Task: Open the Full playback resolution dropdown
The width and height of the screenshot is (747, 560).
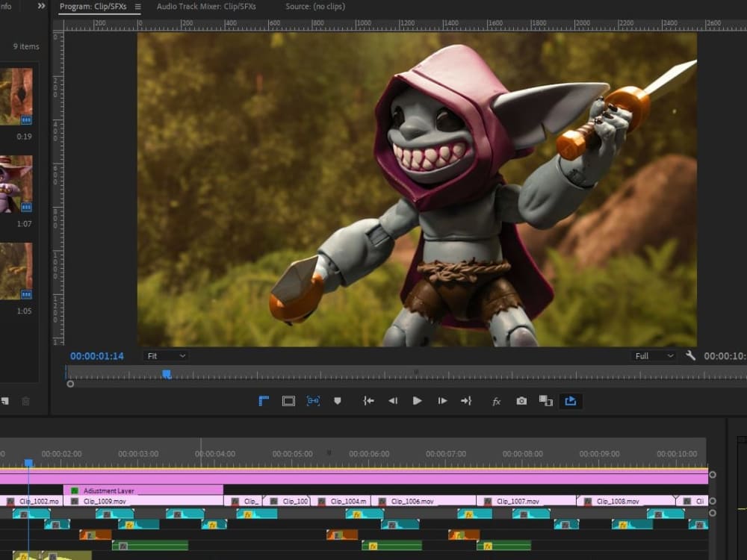Action: [x=654, y=355]
